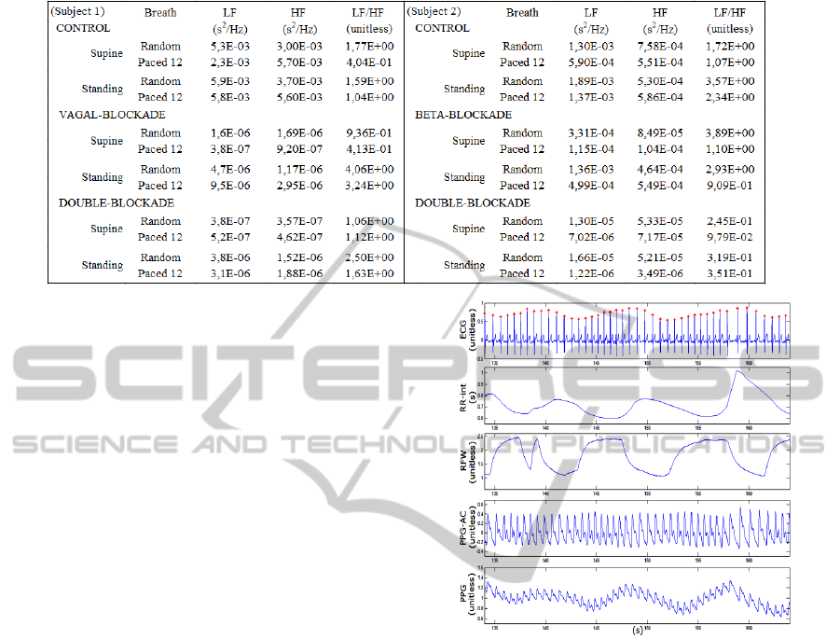Select the BETA-BLOCKADE section heading
Screen dimensions: 840x639
point(463,114)
